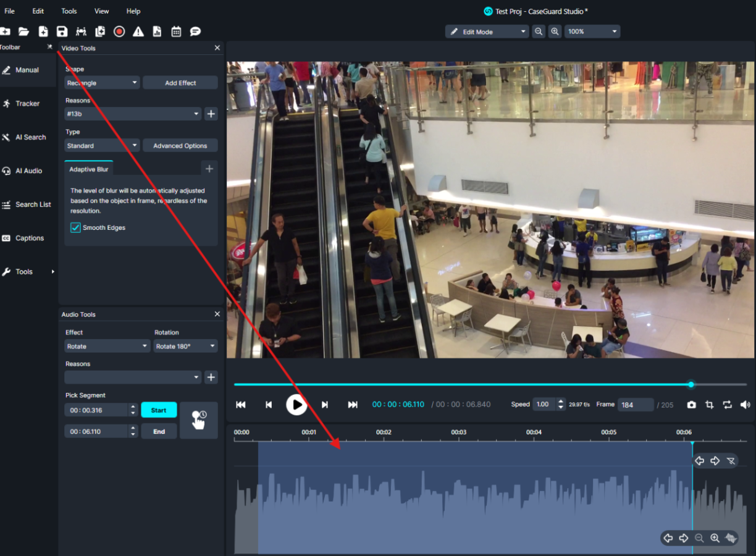Toggle the Smooth Edges checkbox
The image size is (756, 556).
point(76,228)
